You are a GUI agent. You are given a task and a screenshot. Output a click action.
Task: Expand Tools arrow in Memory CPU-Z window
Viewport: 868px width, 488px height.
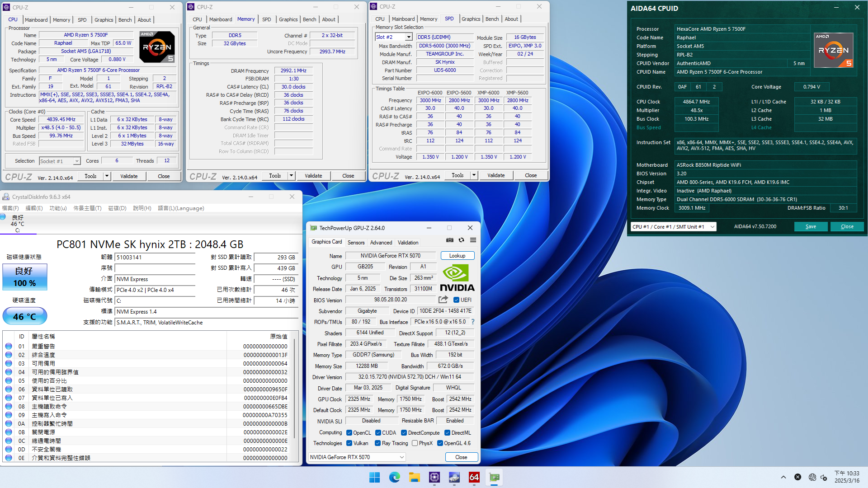tap(292, 176)
